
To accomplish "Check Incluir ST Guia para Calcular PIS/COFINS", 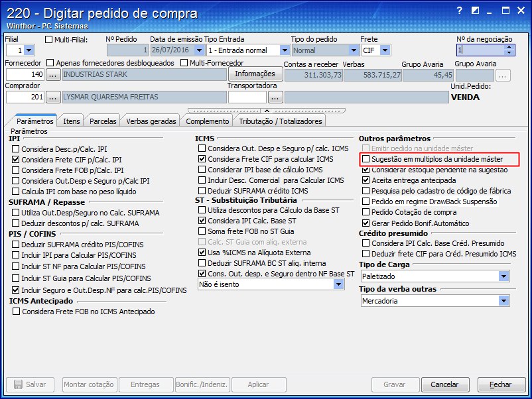I will 15,278.
